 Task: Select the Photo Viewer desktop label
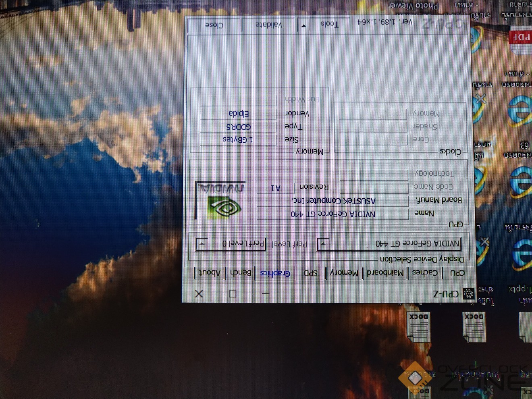pyautogui.click(x=413, y=6)
